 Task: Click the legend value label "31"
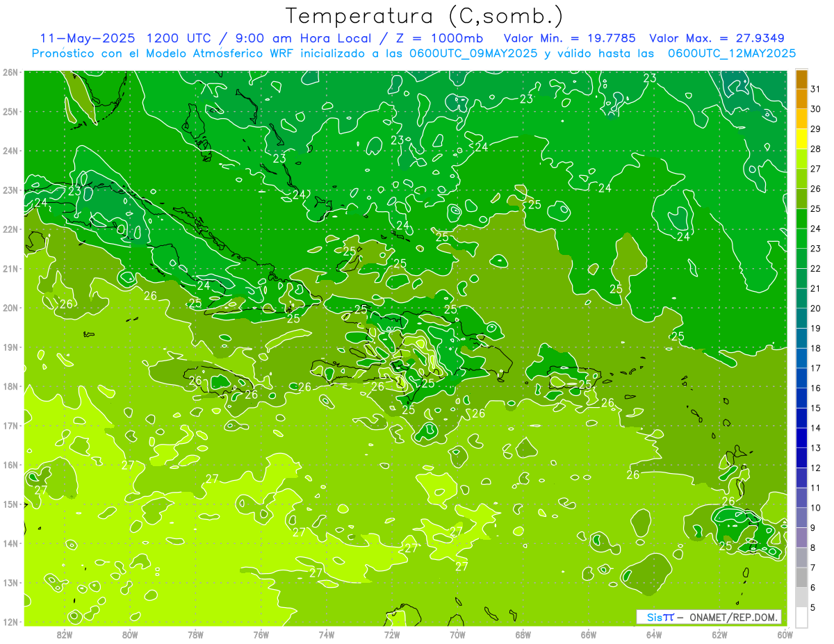[x=816, y=90]
